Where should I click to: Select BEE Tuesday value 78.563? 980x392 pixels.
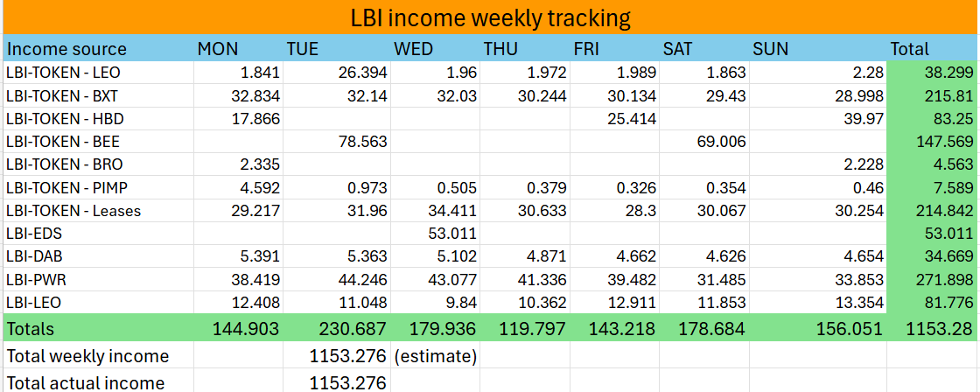[x=337, y=142]
